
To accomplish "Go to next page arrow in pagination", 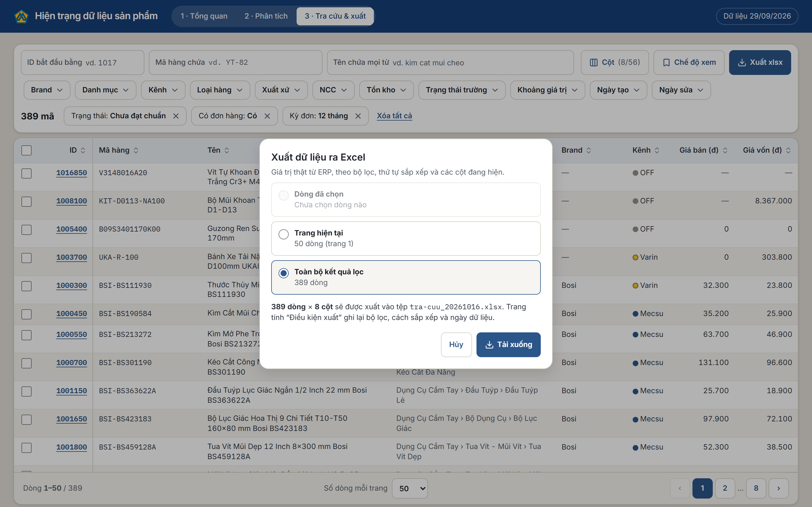I will [778, 488].
